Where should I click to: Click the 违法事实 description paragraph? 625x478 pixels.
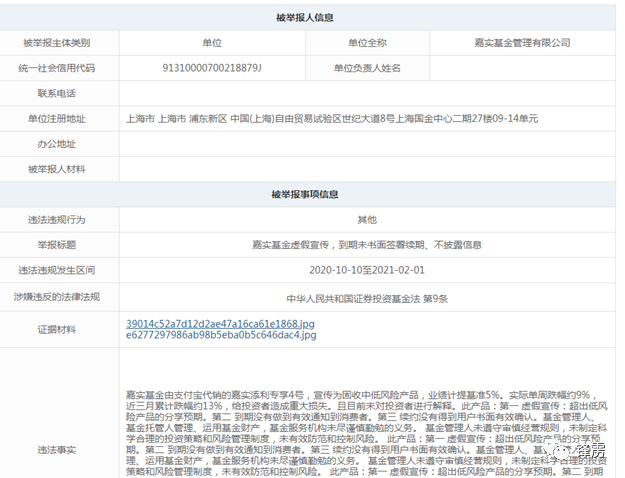point(367,434)
